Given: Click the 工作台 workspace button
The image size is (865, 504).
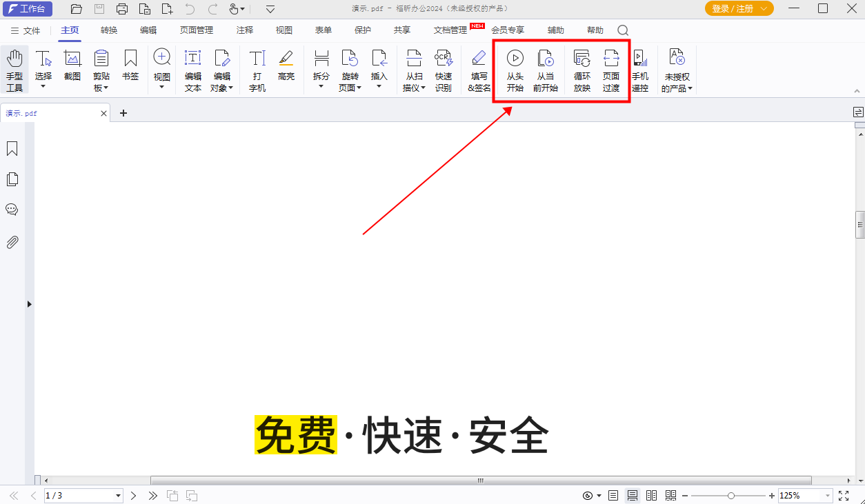Looking at the screenshot, I should (28, 9).
